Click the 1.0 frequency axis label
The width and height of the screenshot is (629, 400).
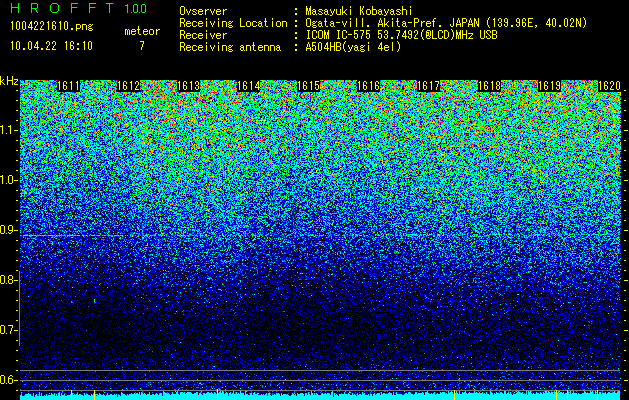click(7, 180)
